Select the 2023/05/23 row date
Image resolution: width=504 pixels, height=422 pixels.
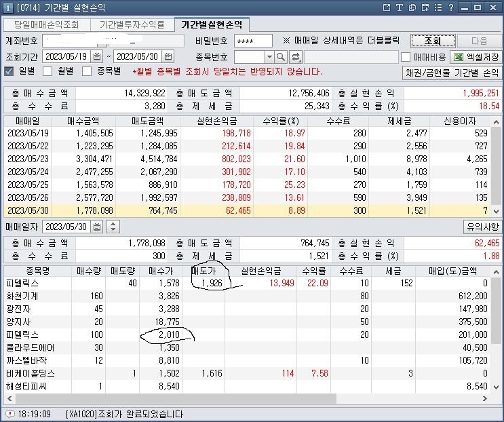28,159
